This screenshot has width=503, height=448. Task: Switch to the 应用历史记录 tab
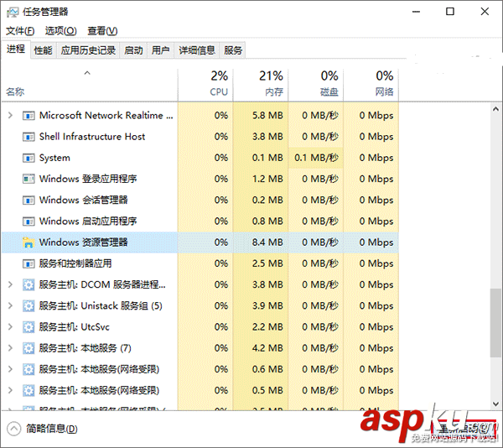point(88,50)
